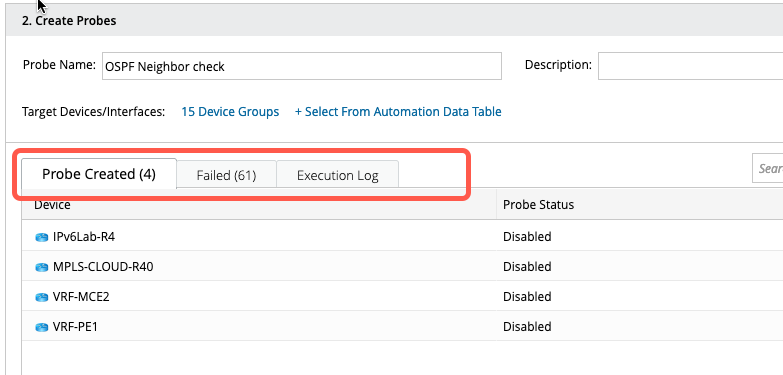
Task: Open the Failed (61) tab
Action: pos(226,175)
